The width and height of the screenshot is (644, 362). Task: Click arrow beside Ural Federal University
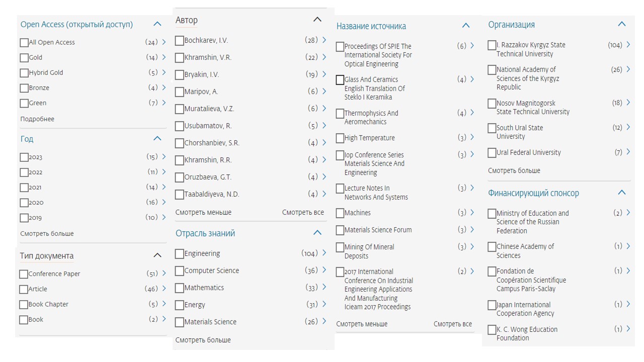pos(628,152)
